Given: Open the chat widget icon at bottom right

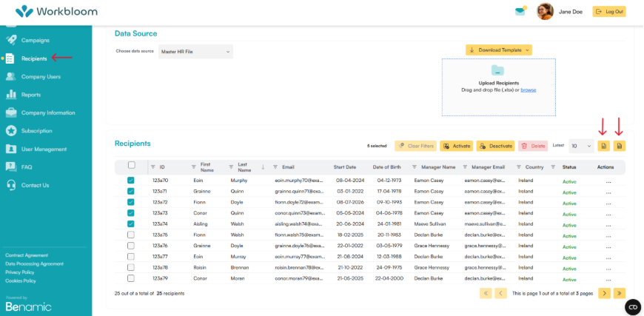Looking at the screenshot, I should click(x=633, y=307).
